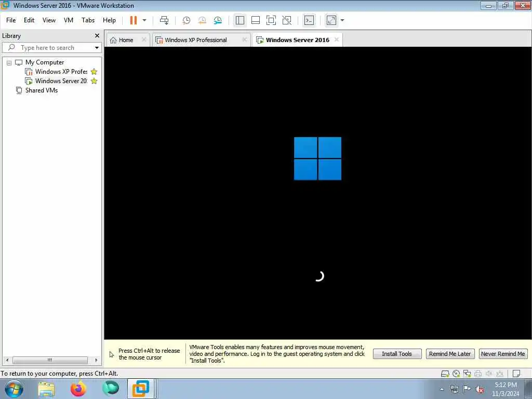The image size is (532, 399).
Task: Open the Edit menu
Action: [29, 20]
